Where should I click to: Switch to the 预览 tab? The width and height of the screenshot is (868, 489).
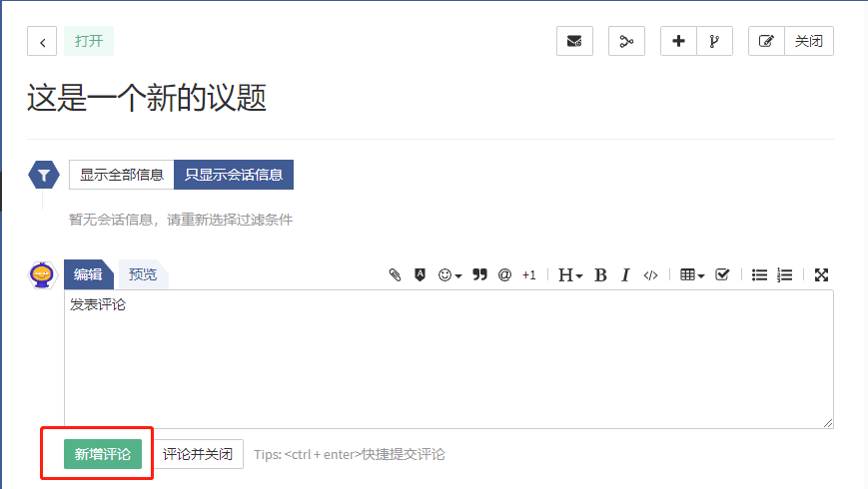[143, 274]
